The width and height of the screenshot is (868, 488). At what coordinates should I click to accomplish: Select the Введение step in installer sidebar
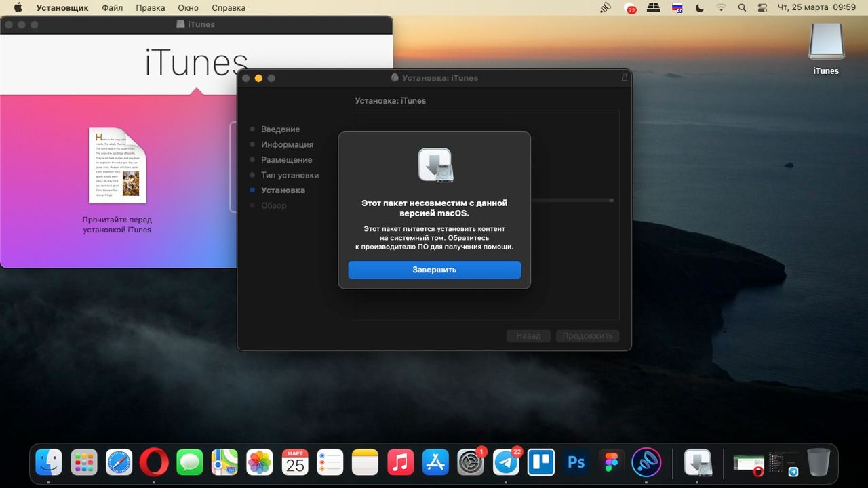point(280,129)
